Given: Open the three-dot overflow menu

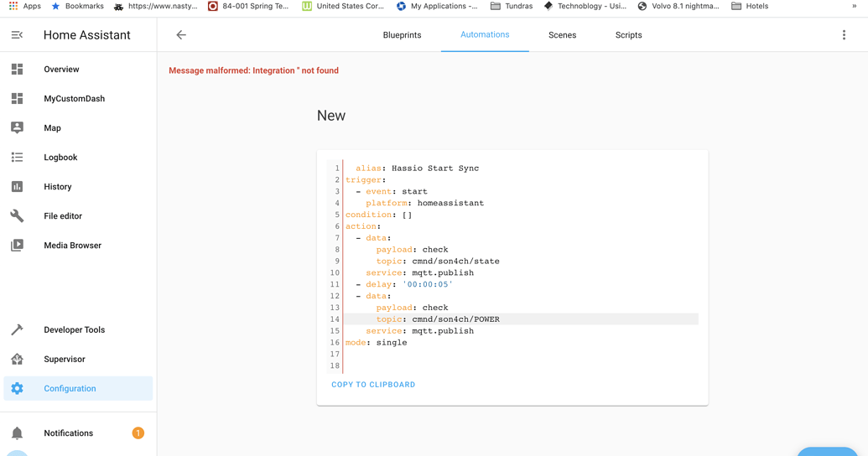Looking at the screenshot, I should pyautogui.click(x=844, y=35).
